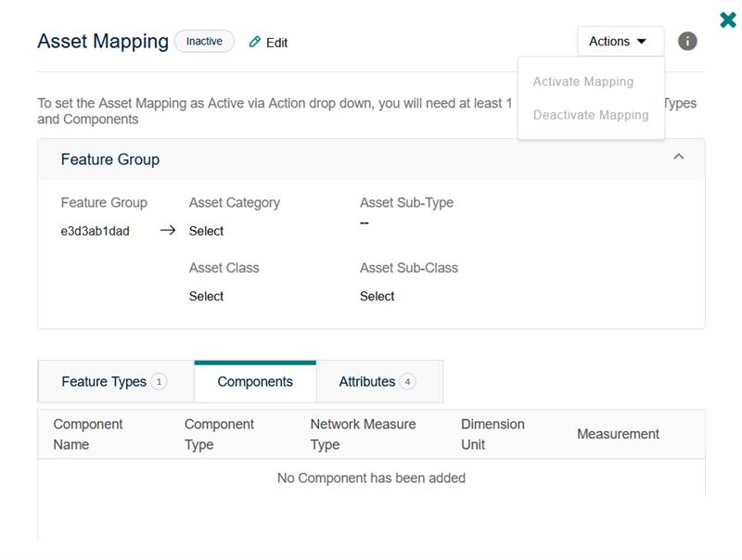Close the Asset Mapping panel
Image resolution: width=742 pixels, height=560 pixels.
[728, 19]
